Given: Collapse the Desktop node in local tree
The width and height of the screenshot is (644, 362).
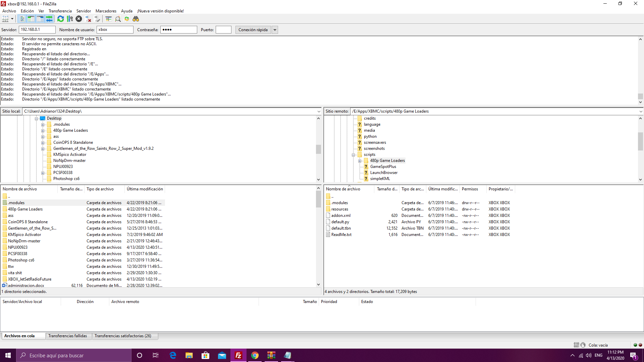Looking at the screenshot, I should 37,119.
